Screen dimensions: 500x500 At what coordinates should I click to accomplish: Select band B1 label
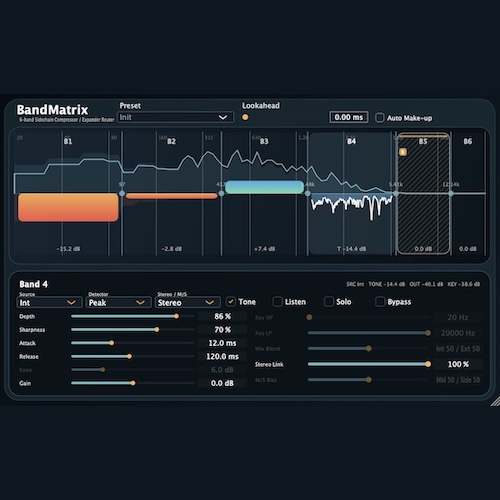[68, 141]
